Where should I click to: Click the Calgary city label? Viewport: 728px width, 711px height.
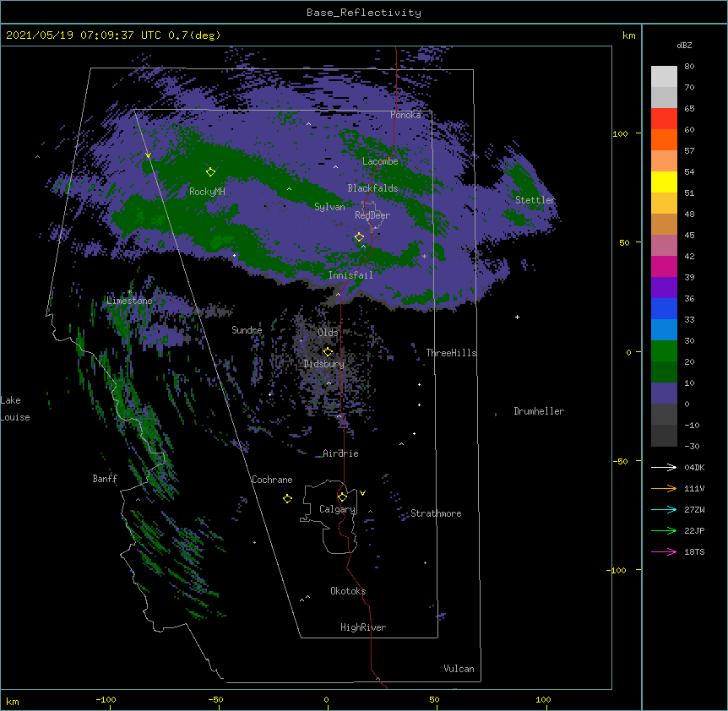point(338,509)
